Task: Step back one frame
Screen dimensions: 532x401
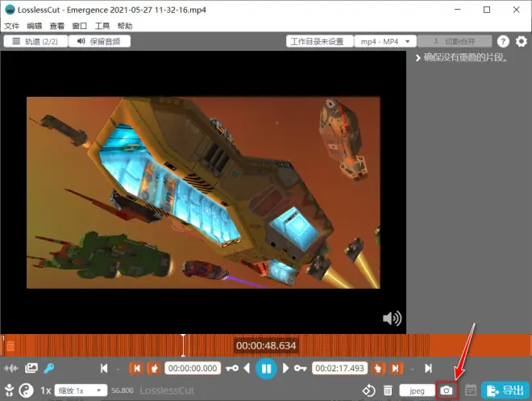Action: [x=247, y=369]
